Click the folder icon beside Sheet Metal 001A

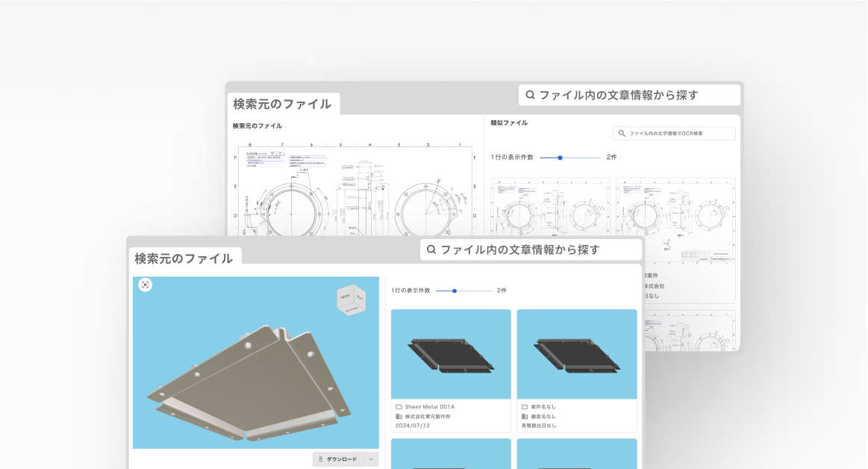coord(399,406)
